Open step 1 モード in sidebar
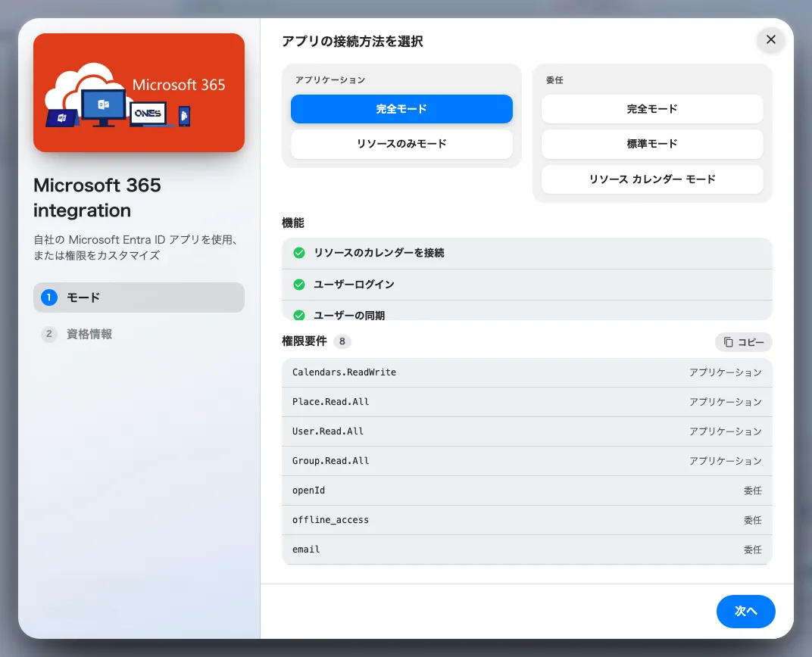Screen dimensions: 812x657 point(139,297)
